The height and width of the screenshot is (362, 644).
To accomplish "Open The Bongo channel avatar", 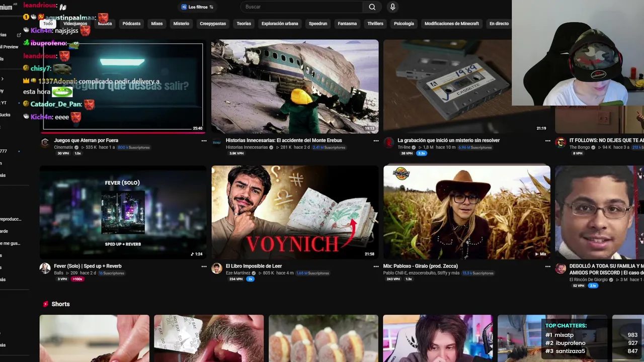I will (560, 143).
